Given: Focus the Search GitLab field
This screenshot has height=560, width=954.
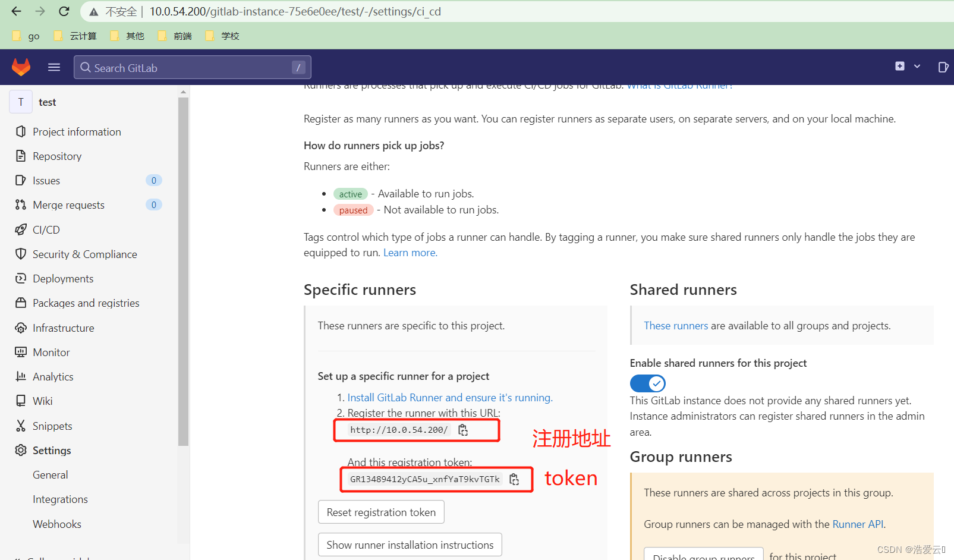Looking at the screenshot, I should tap(193, 67).
